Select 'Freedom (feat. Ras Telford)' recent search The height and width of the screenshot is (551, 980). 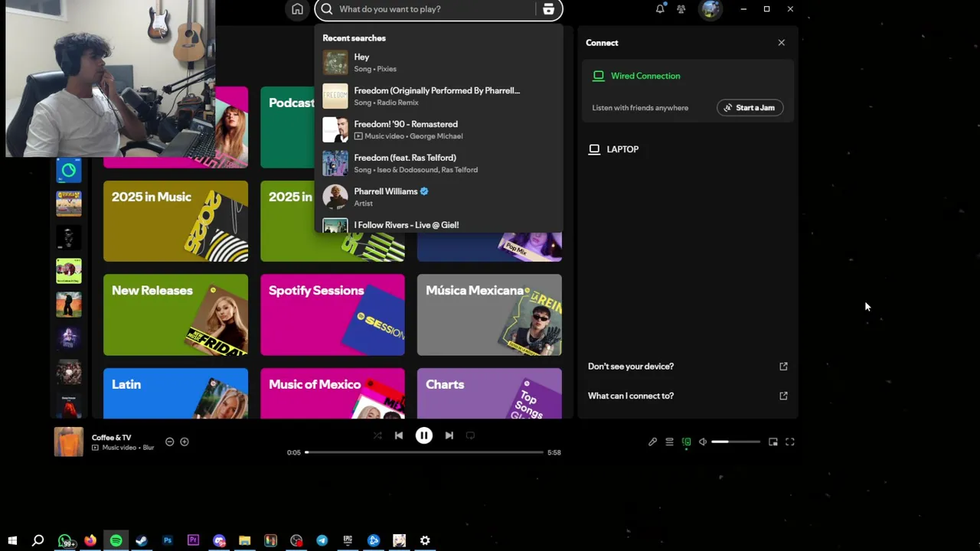tap(439, 164)
